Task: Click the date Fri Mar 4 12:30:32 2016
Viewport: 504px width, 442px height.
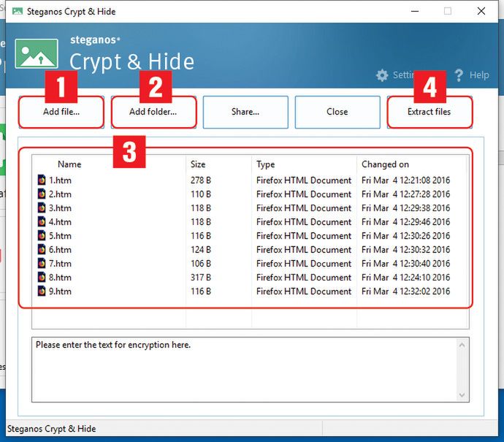Action: tap(405, 250)
